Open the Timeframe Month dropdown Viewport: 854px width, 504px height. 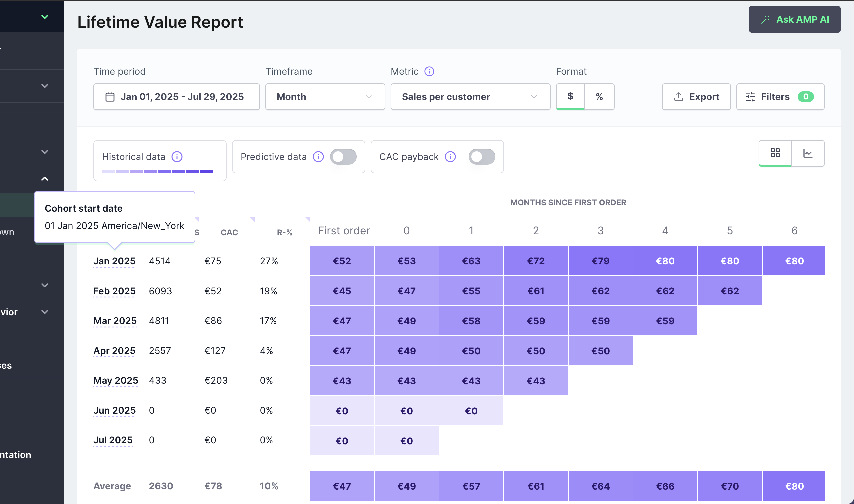point(325,97)
